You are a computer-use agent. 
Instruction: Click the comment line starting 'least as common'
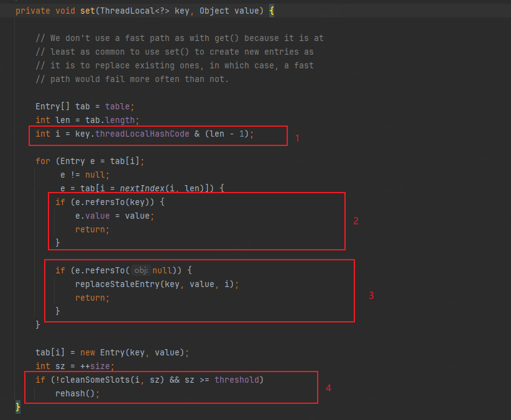click(x=175, y=52)
